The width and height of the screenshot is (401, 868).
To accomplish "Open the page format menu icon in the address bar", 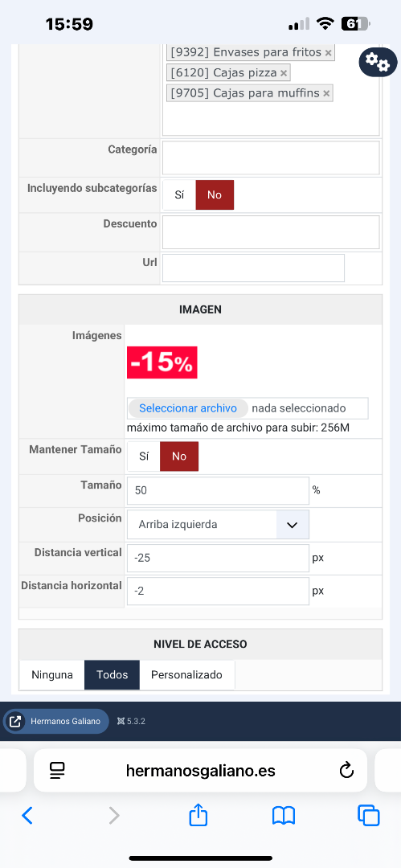I will point(57,770).
